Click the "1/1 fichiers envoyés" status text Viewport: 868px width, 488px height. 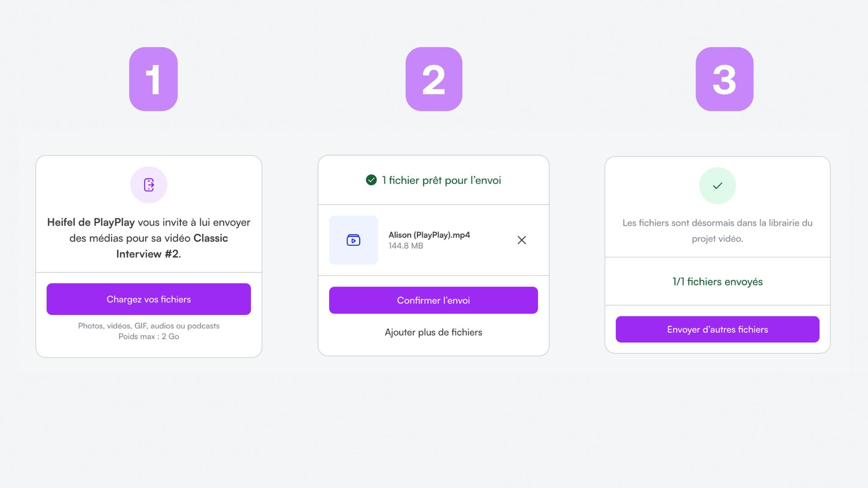(x=717, y=282)
